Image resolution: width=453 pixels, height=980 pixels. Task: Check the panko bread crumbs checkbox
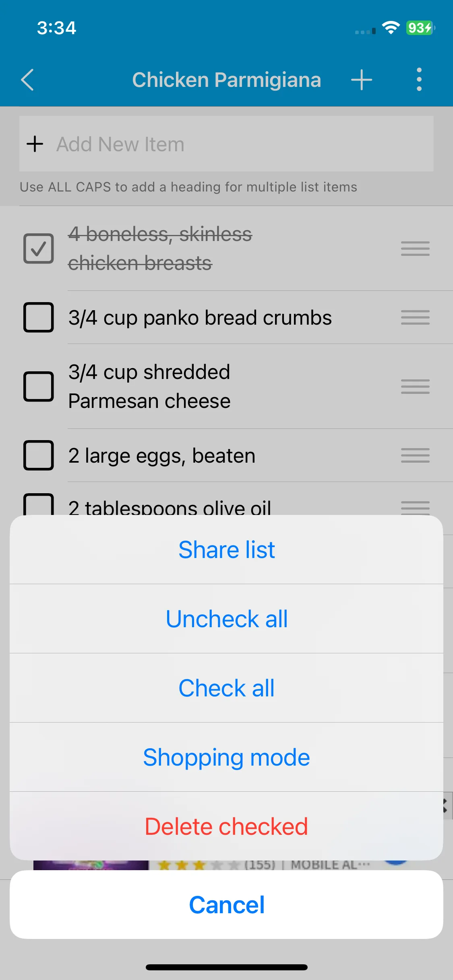pyautogui.click(x=39, y=317)
